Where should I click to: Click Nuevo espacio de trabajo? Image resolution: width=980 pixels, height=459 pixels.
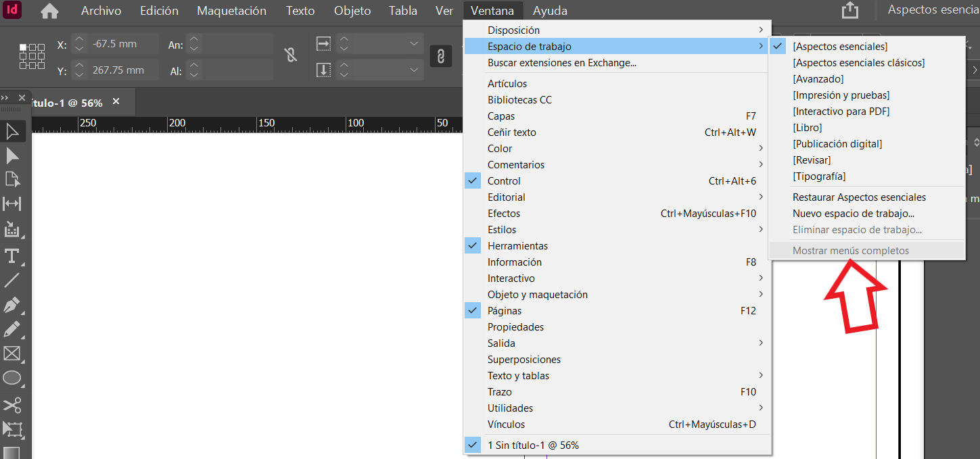click(854, 213)
